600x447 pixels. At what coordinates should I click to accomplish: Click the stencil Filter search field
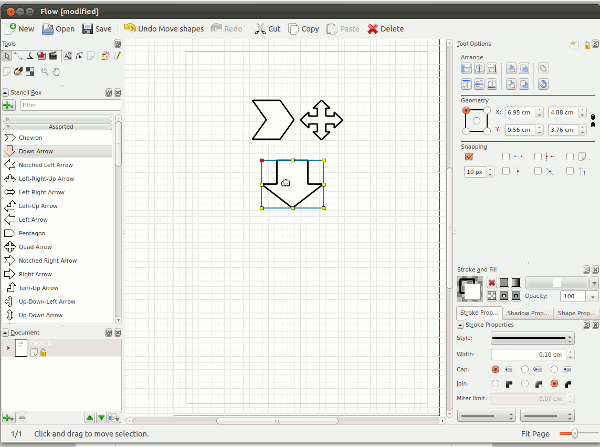pyautogui.click(x=64, y=104)
